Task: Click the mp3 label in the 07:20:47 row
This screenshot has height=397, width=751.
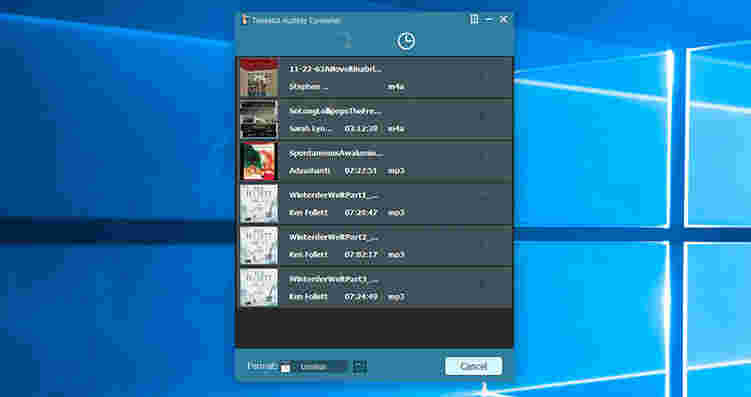Action: 396,213
